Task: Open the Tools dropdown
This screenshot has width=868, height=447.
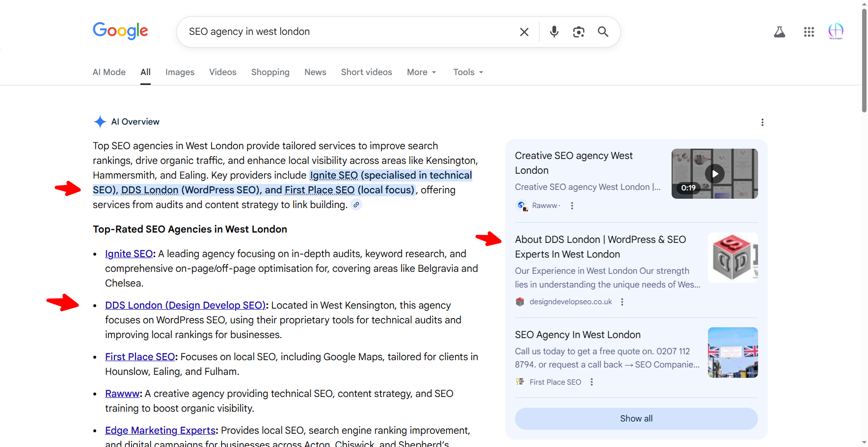Action: pyautogui.click(x=467, y=72)
